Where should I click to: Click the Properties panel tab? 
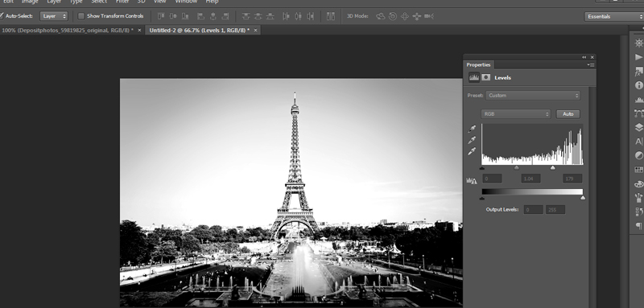pos(478,65)
